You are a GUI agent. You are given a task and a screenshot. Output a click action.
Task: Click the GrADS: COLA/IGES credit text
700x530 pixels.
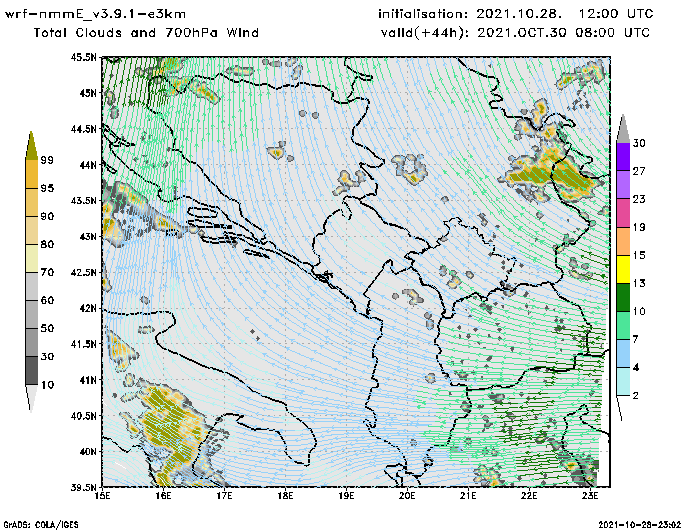pyautogui.click(x=41, y=525)
